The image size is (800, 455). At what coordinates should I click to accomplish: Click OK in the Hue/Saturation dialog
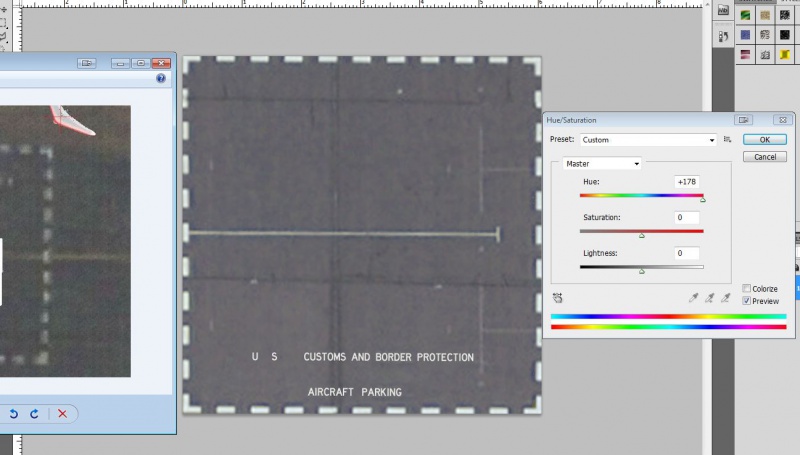tap(764, 140)
